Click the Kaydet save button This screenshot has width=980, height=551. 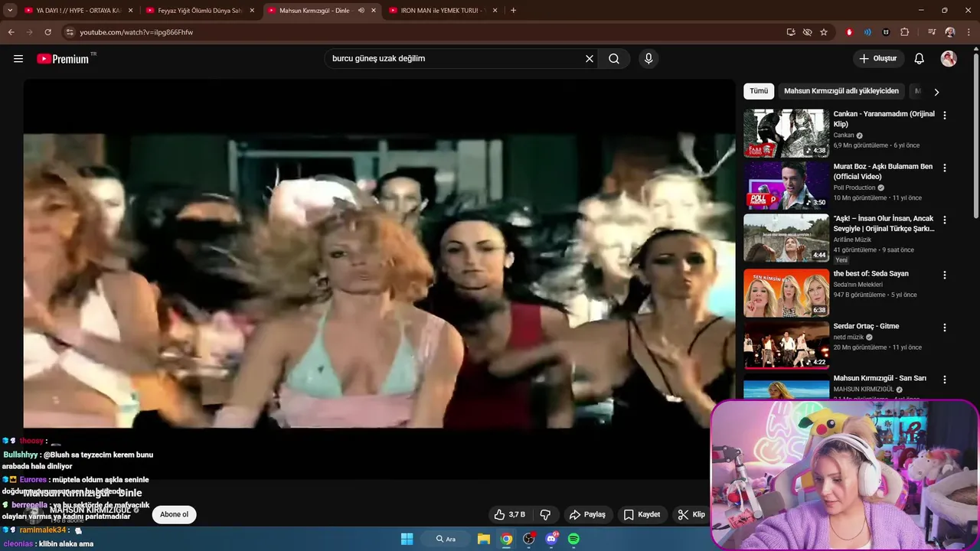coord(642,514)
